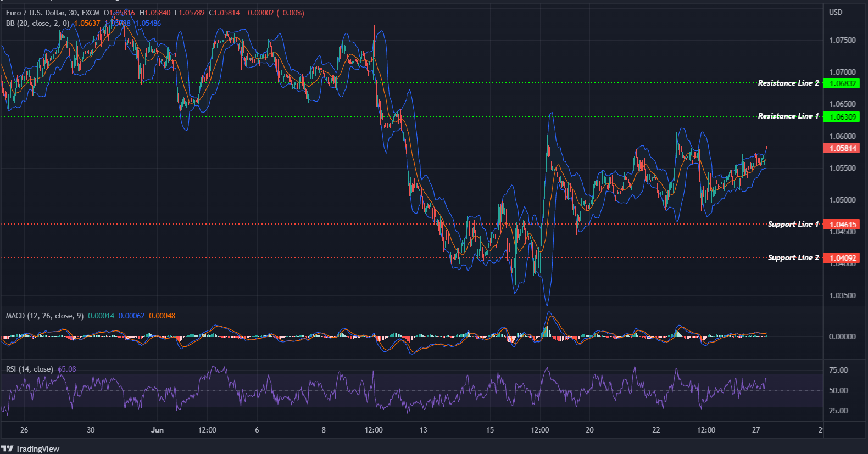Image resolution: width=868 pixels, height=454 pixels.
Task: Click the BB lower value 1.05486
Action: point(148,23)
